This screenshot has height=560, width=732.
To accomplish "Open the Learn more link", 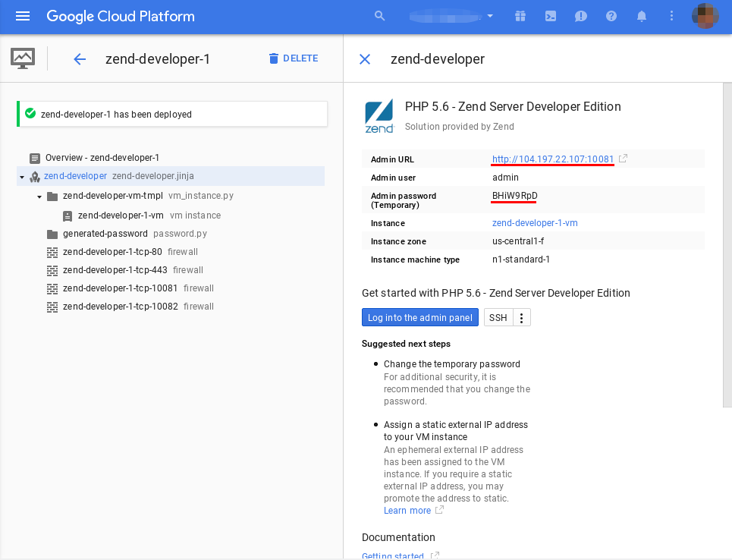I will pyautogui.click(x=407, y=511).
